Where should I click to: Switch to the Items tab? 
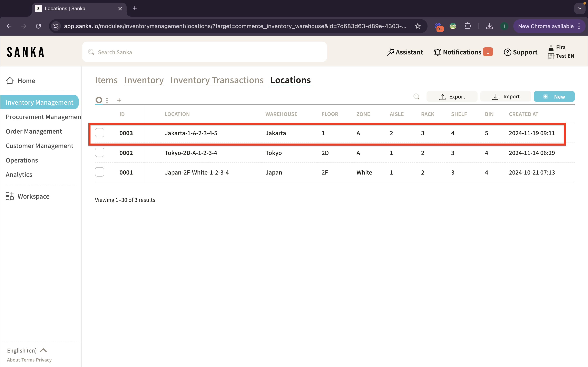106,80
